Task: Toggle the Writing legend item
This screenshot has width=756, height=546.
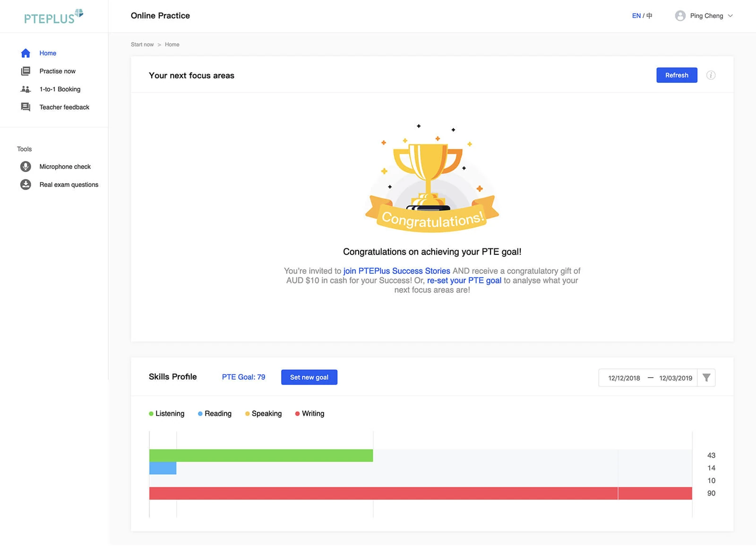Action: click(x=309, y=414)
